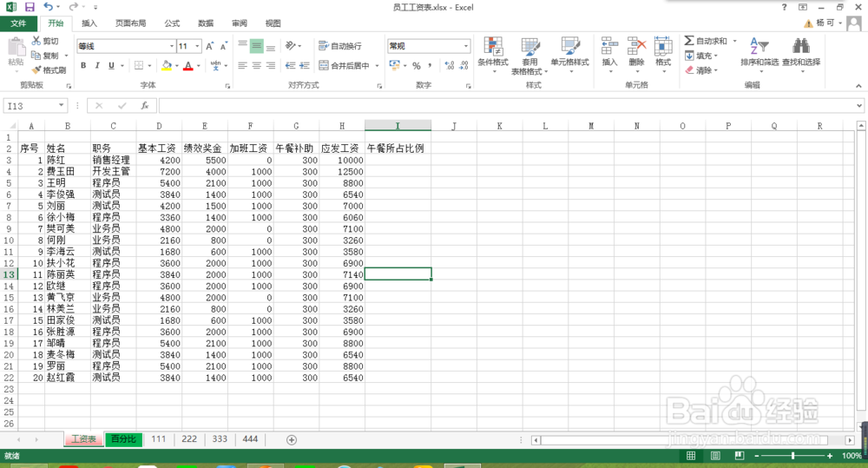Toggle middle vertical alignment
868x468 pixels.
[256, 46]
